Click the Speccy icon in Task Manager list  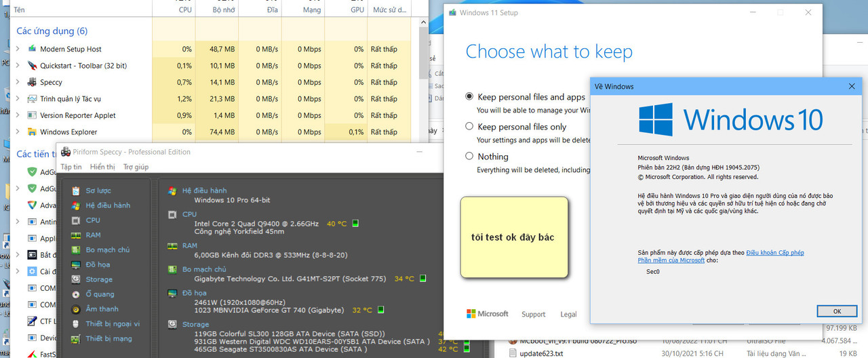32,82
